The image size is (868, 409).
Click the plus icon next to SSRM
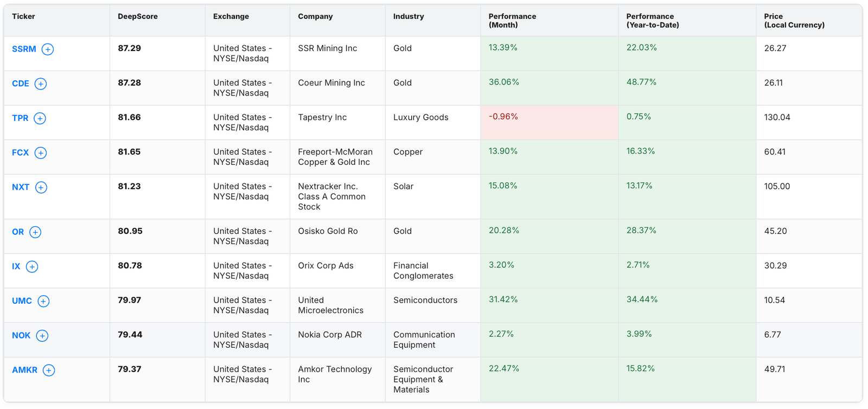point(48,49)
